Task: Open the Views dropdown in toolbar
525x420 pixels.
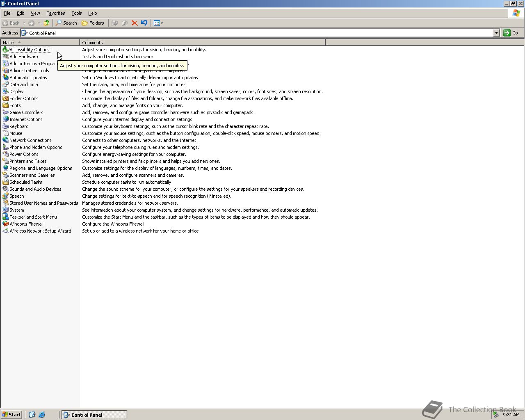Action: tap(158, 23)
